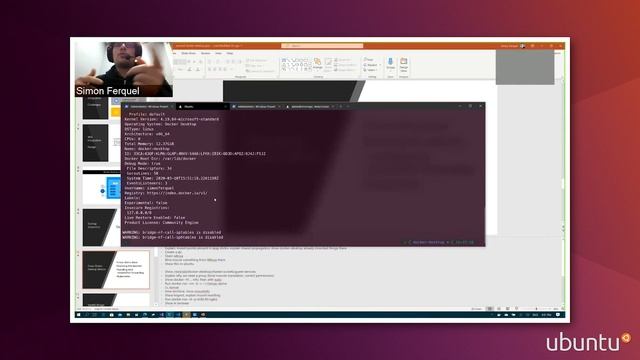Open notification center icon on taskbar

click(x=558, y=315)
